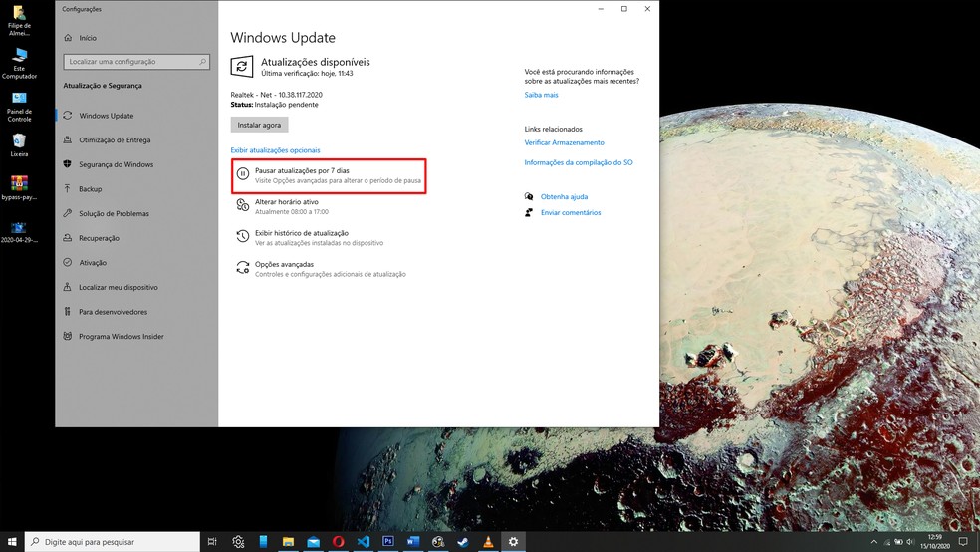Open Exibir histórico de atualização
This screenshot has height=552, width=980.
(x=310, y=237)
